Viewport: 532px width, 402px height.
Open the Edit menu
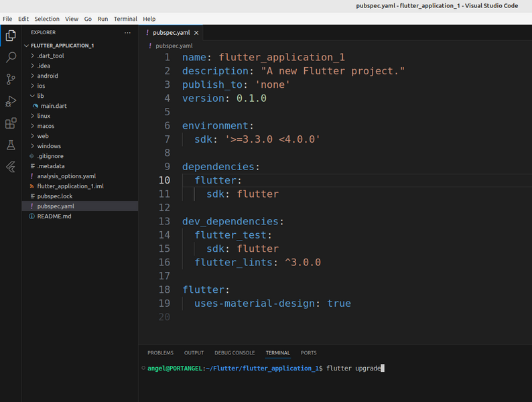pyautogui.click(x=23, y=19)
